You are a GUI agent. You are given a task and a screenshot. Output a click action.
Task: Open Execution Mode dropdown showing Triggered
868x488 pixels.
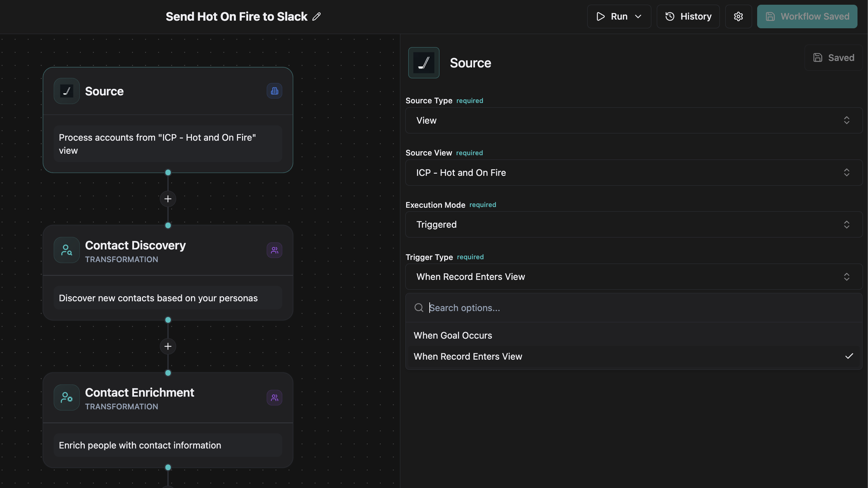tap(634, 224)
